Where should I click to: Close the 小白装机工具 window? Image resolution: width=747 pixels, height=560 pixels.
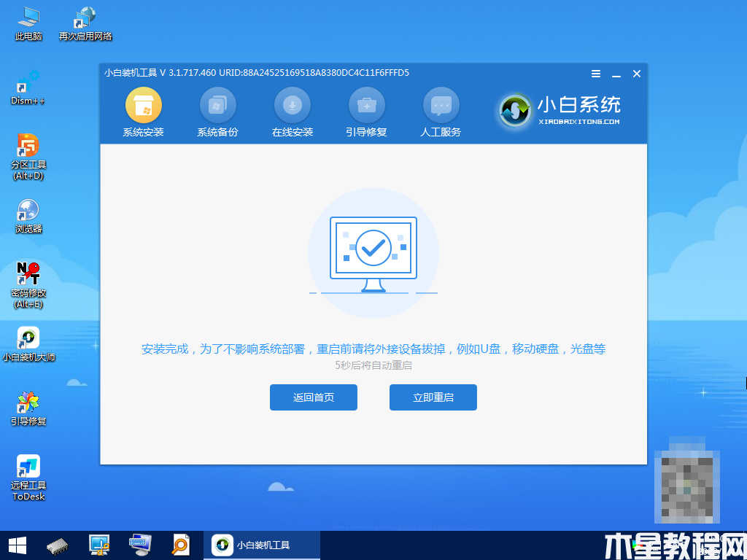pyautogui.click(x=637, y=74)
